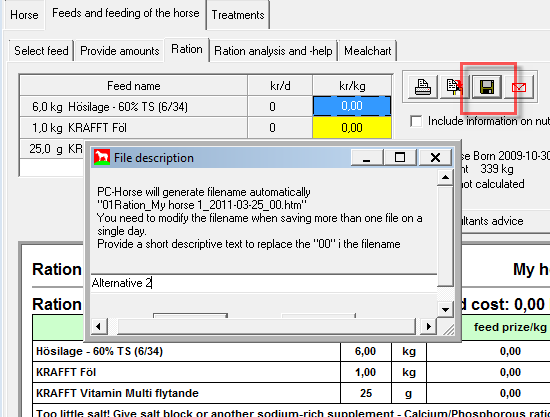Switch to the Mealchart tab
The height and width of the screenshot is (417, 550).
[x=367, y=51]
